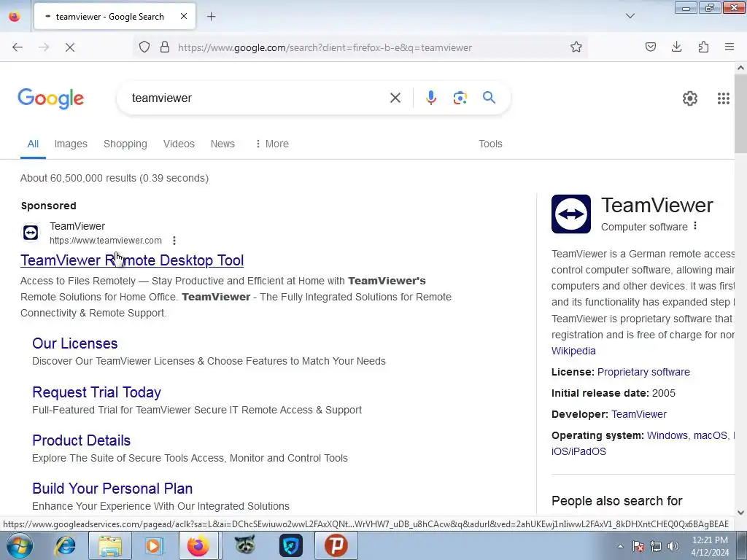This screenshot has width=747, height=560.
Task: Click the magnifier search button
Action: point(489,98)
